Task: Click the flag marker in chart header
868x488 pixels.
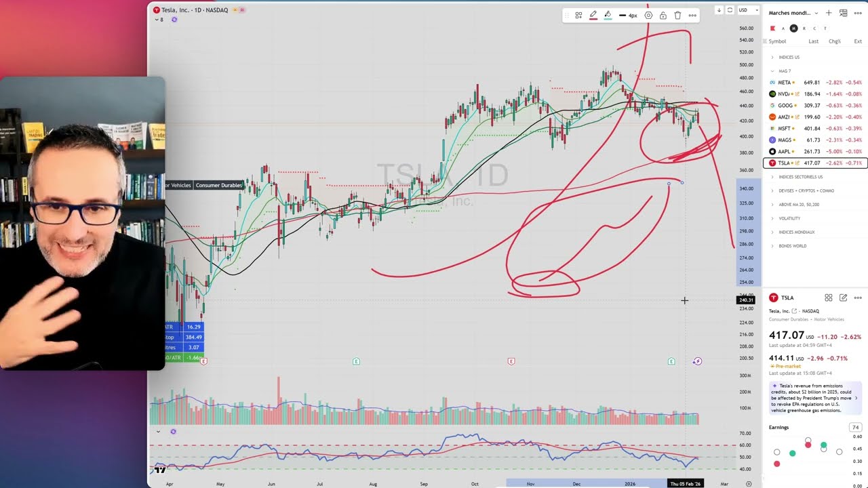Action: tap(236, 10)
